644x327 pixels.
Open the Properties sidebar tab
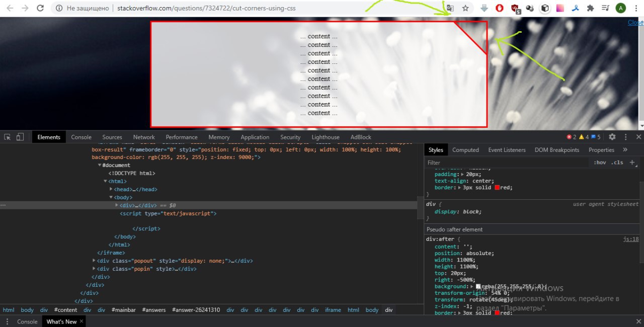(x=601, y=150)
